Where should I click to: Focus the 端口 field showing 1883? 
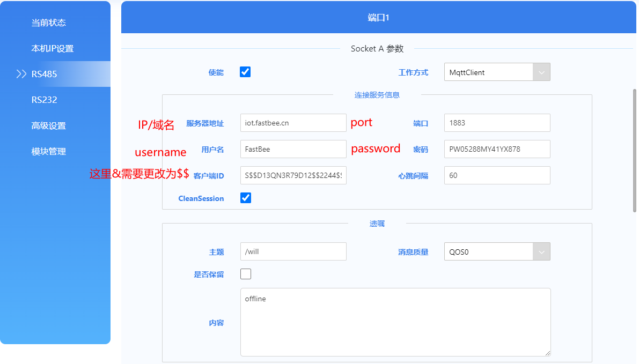point(497,123)
